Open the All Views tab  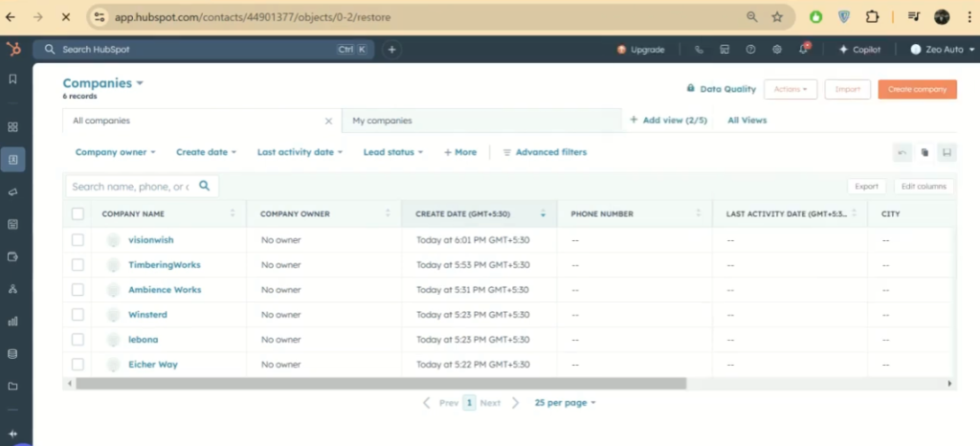[746, 121]
